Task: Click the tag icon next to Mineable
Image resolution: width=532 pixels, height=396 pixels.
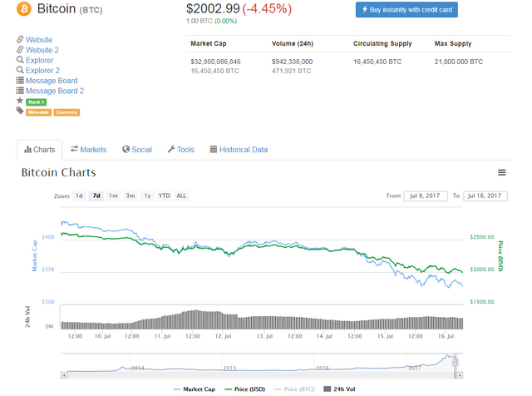Action: (20, 111)
